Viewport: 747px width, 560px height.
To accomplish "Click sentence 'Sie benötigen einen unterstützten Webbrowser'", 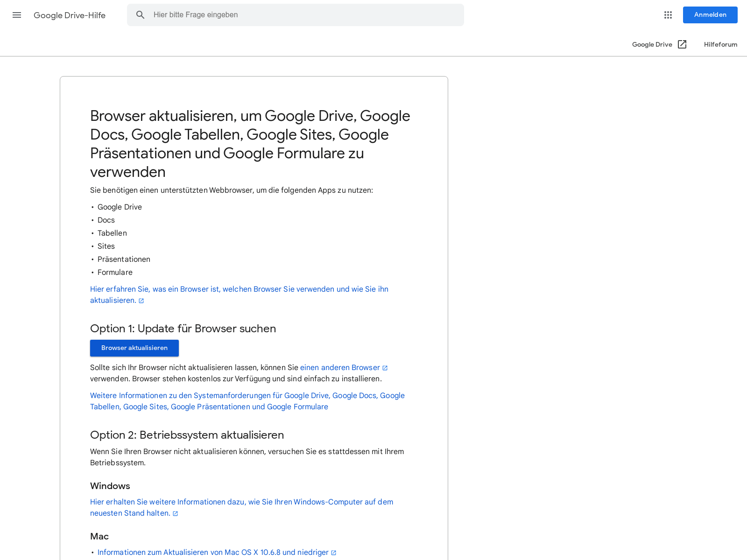I will point(232,190).
